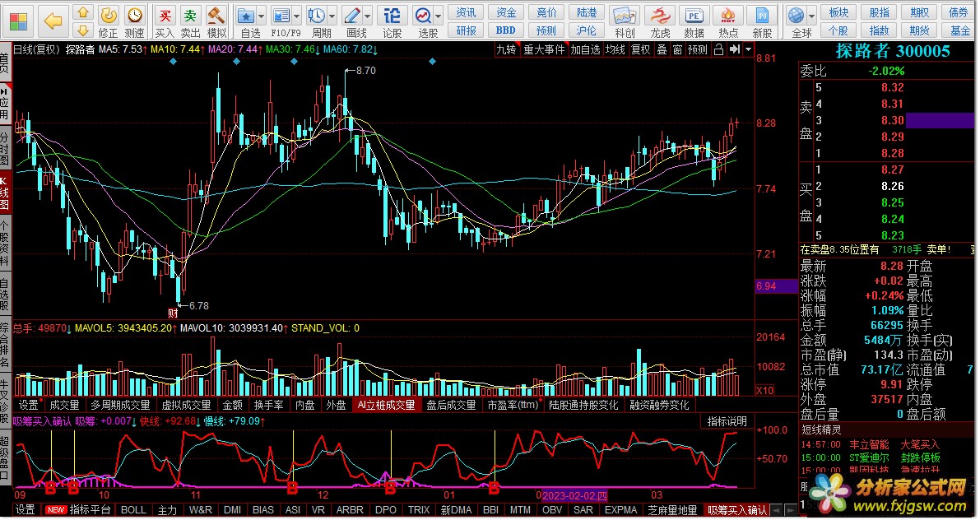
Task: Open the 热点 hot topics flame icon
Action: 728,22
